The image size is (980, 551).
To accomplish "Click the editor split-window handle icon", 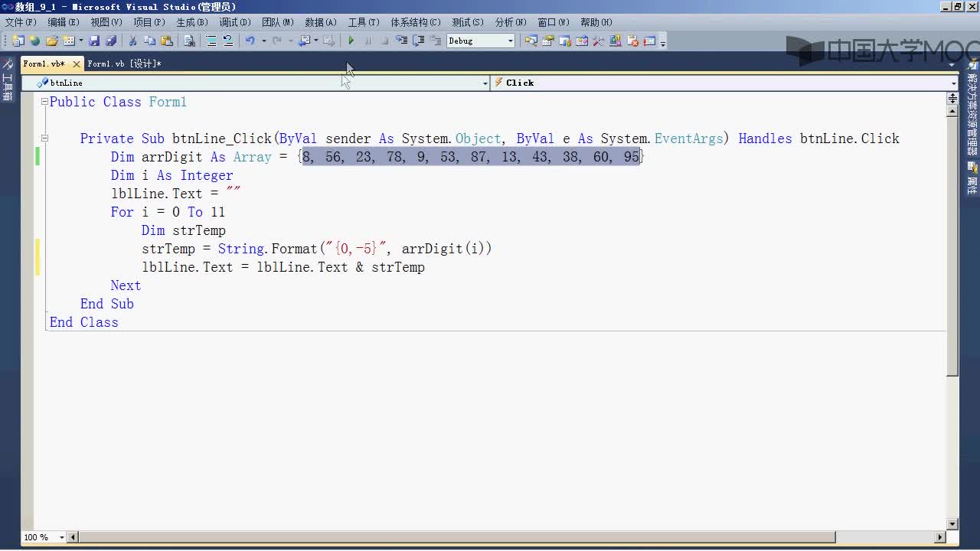I will [x=952, y=98].
